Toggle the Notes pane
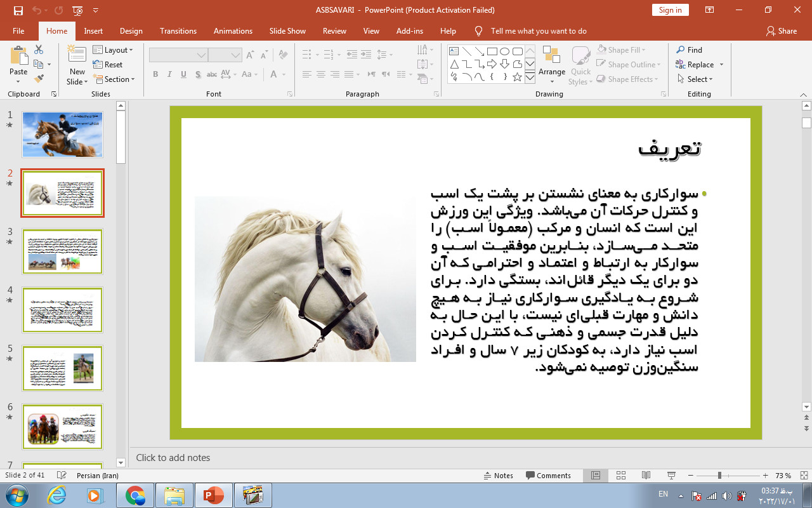Image resolution: width=812 pixels, height=508 pixels. point(498,476)
